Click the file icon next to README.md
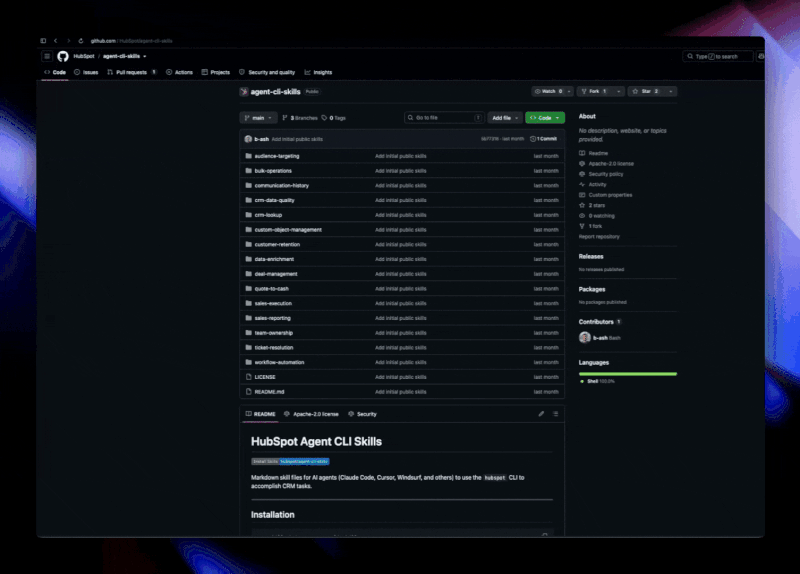The height and width of the screenshot is (574, 800). [x=248, y=391]
